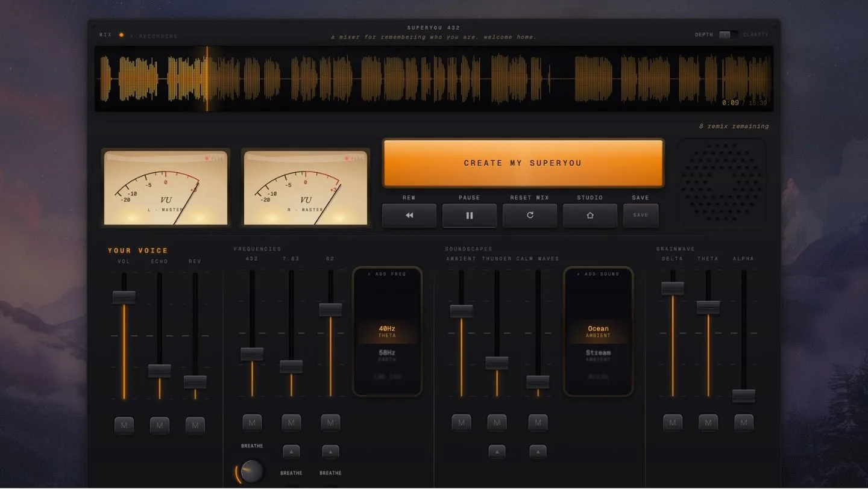Click the Thunder fader handle

(497, 363)
